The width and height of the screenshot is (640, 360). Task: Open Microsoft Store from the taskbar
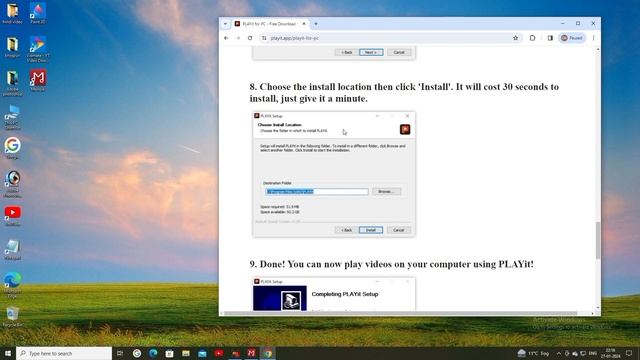[x=169, y=353]
